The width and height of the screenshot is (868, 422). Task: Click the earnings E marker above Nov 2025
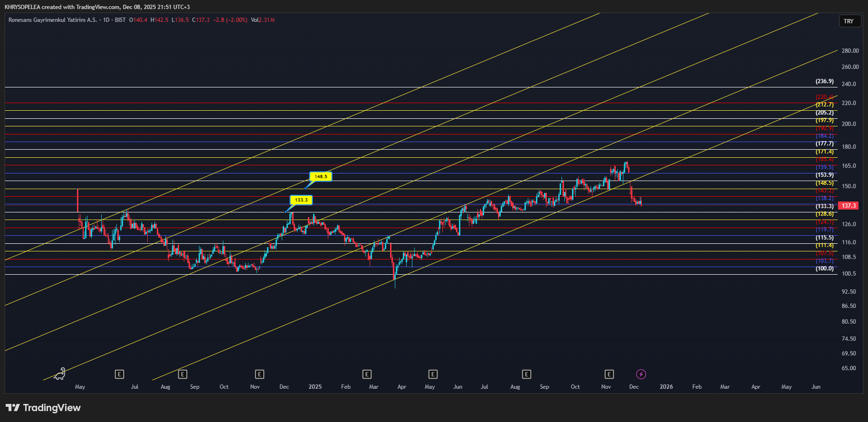click(x=609, y=374)
